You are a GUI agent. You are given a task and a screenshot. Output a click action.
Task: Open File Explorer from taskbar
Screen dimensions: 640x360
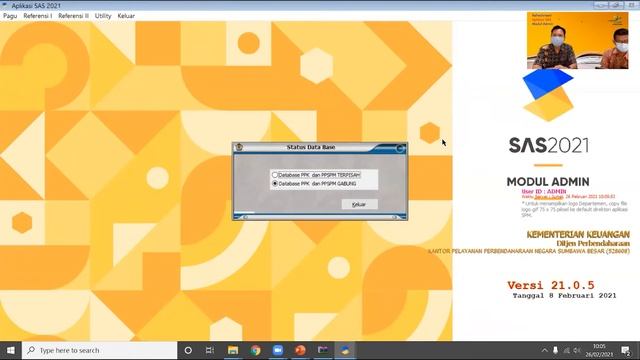point(233,350)
